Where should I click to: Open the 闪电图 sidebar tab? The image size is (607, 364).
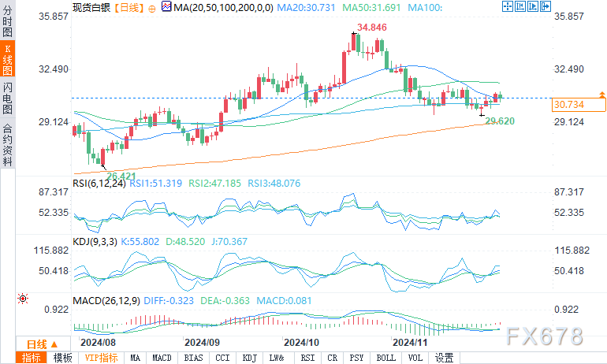pos(8,97)
